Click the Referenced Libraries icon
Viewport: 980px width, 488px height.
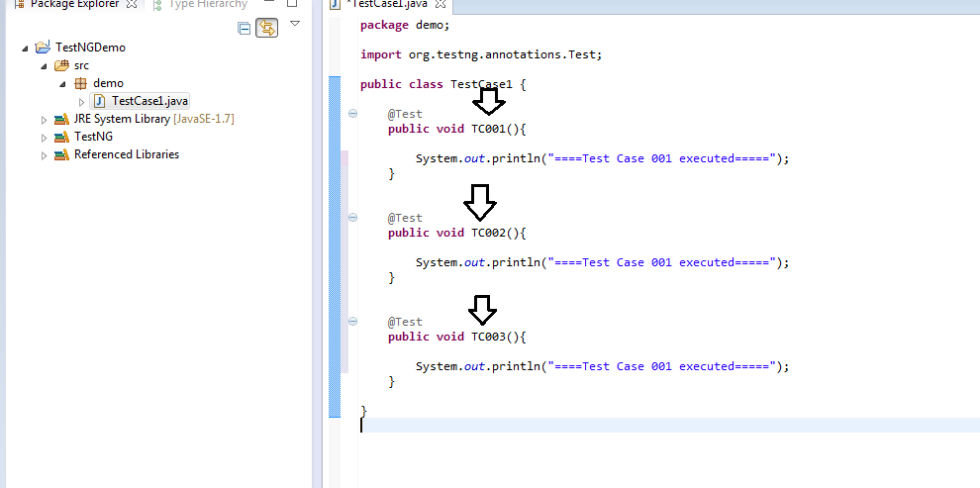[61, 154]
